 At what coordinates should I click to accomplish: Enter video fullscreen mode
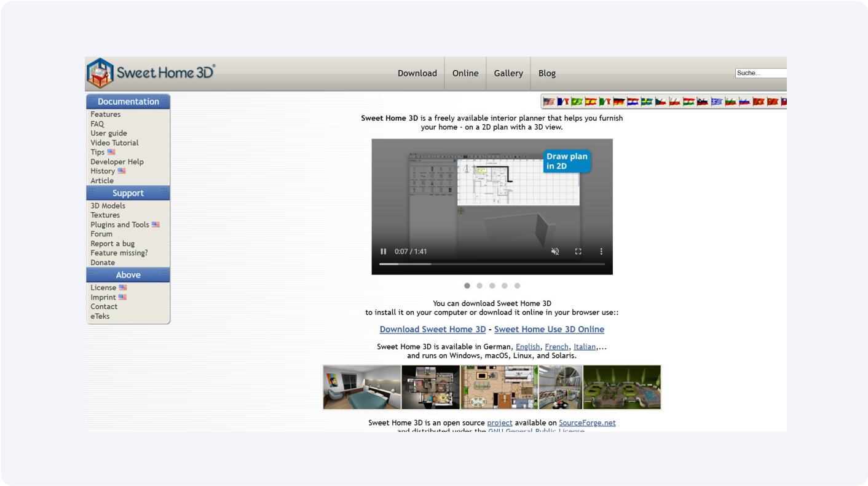(x=578, y=251)
